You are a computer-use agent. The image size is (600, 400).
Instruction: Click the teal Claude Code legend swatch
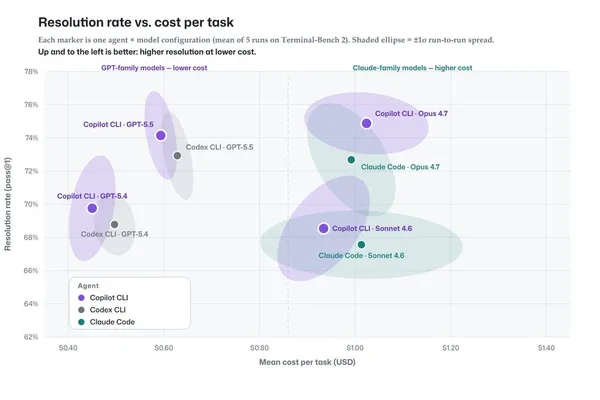[x=81, y=322]
